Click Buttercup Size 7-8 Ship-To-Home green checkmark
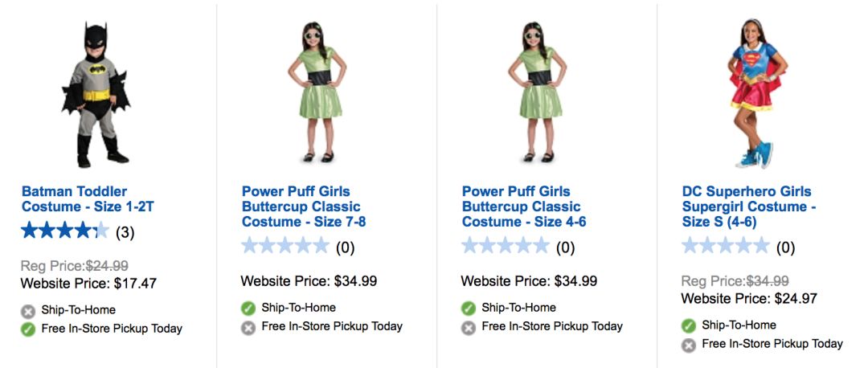 tap(248, 309)
